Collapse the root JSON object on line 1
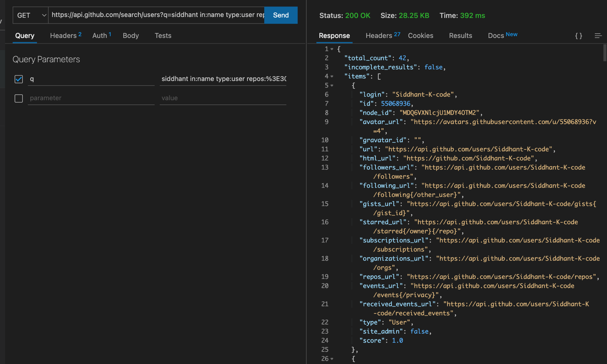 click(x=332, y=49)
